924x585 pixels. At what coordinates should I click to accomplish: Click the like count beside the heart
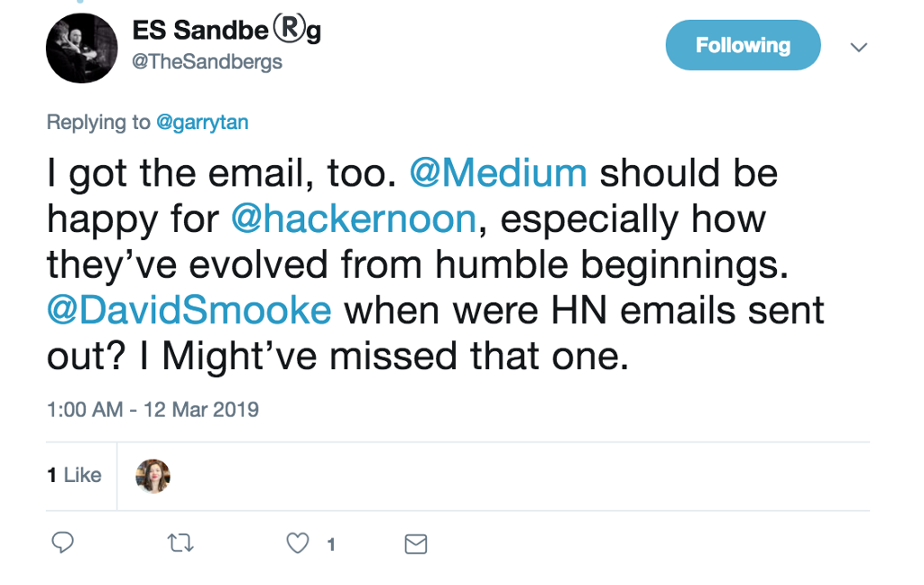pos(331,544)
